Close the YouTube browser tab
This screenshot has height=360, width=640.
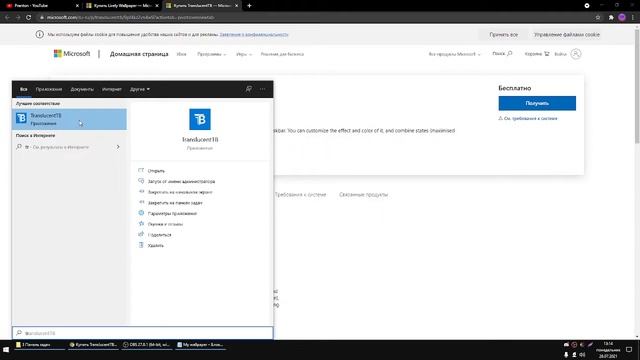point(77,6)
